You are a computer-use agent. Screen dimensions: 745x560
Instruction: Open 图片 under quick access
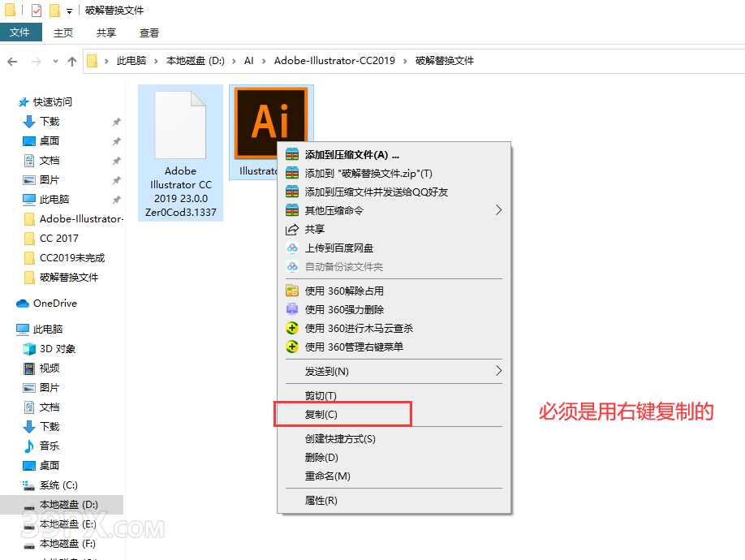pos(50,180)
